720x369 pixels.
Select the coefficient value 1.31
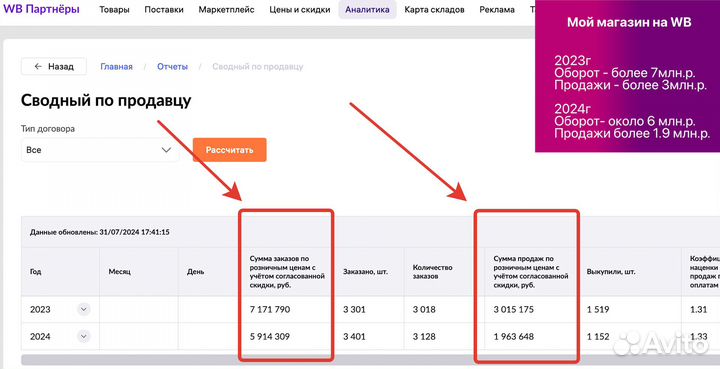pyautogui.click(x=698, y=309)
